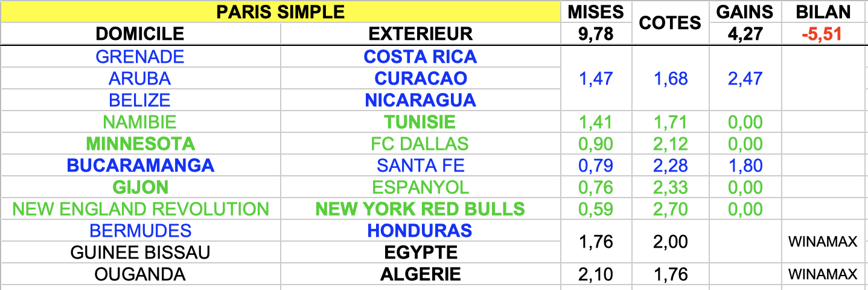Select the PARIS SIMPLE header cell
This screenshot has height=290, width=868.
coord(281,11)
